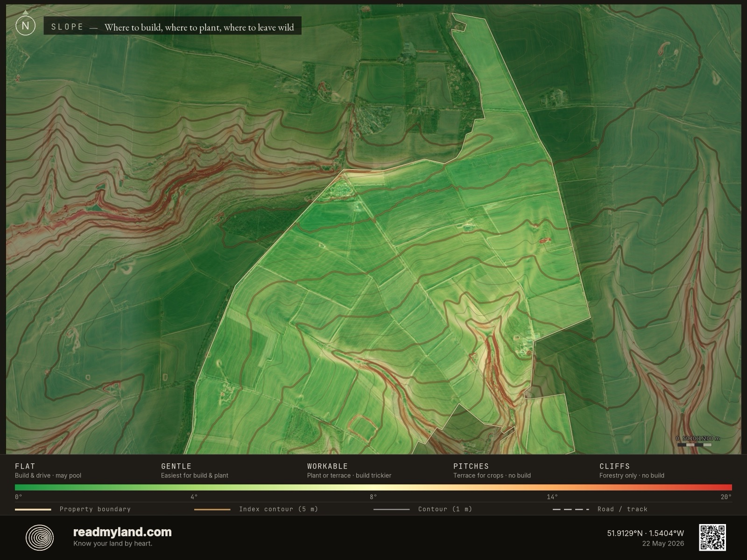
Task: Click the SLOPE title label
Action: pyautogui.click(x=67, y=27)
